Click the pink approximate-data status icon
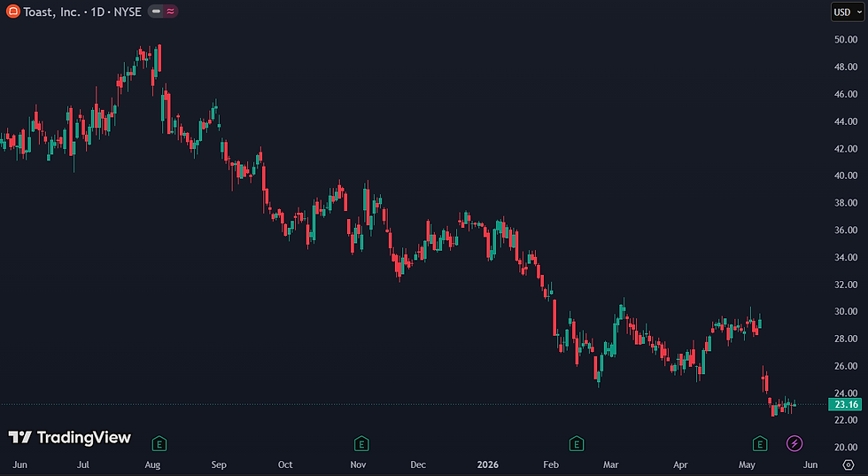The image size is (868, 476). point(170,12)
